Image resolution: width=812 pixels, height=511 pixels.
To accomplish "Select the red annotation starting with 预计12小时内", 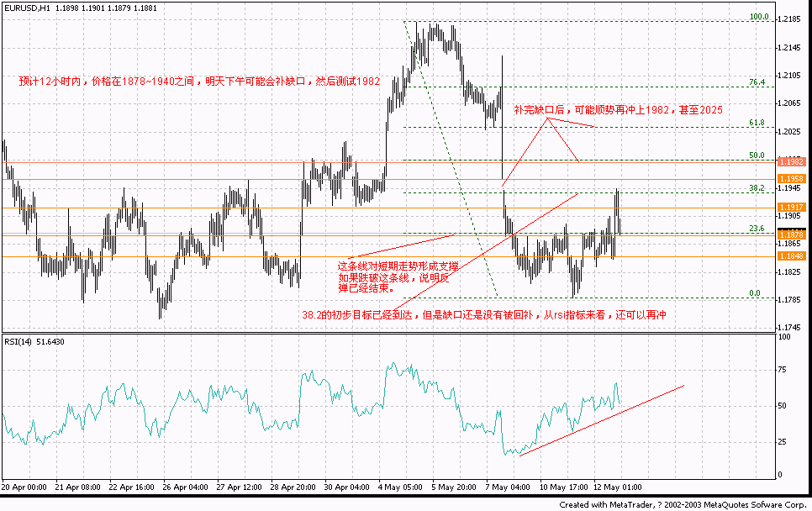I will (199, 82).
